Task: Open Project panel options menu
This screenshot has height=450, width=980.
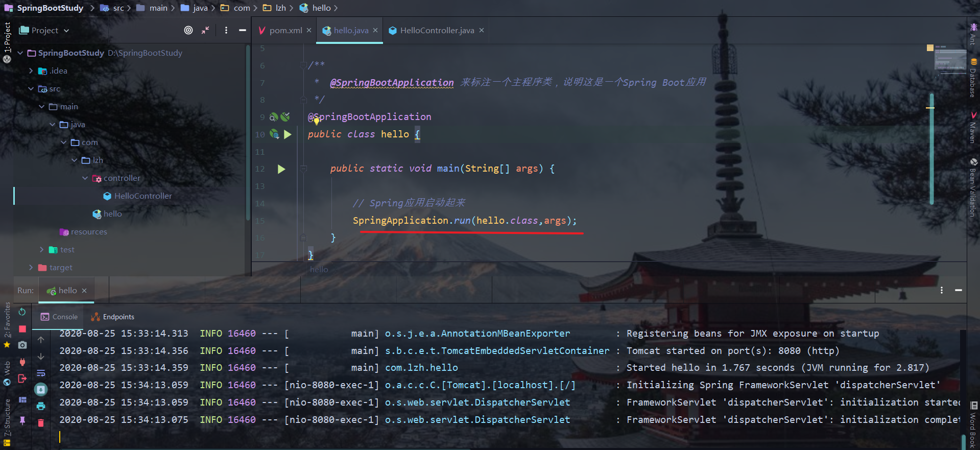Action: (226, 30)
